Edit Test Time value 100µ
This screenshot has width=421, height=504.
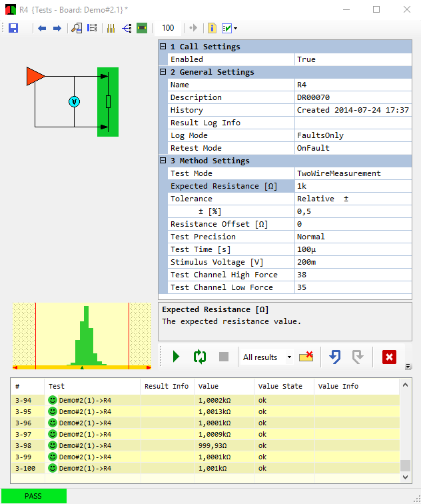click(x=353, y=249)
